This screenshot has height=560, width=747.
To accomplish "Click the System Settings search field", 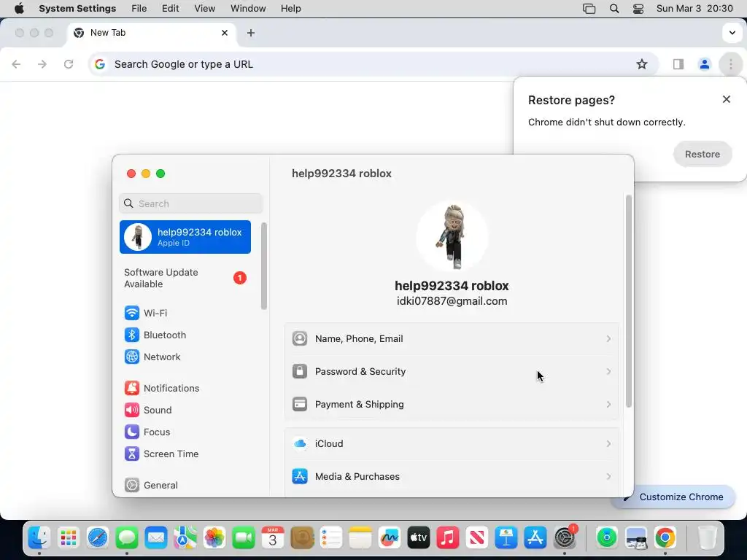I will pos(190,204).
